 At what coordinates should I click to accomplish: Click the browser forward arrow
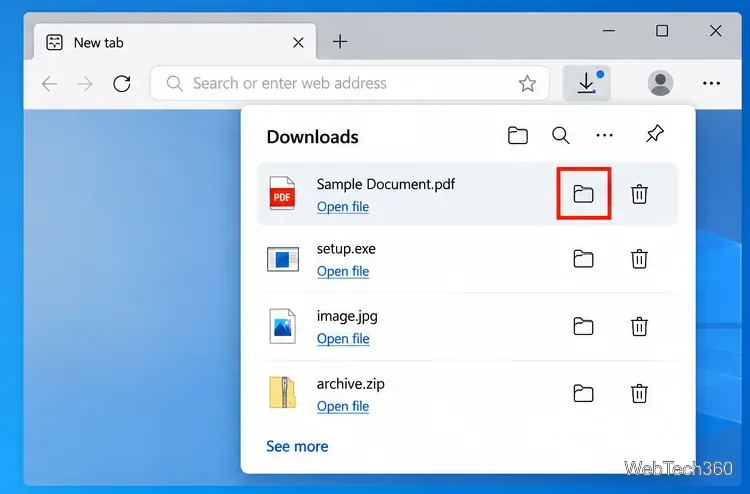(x=85, y=84)
